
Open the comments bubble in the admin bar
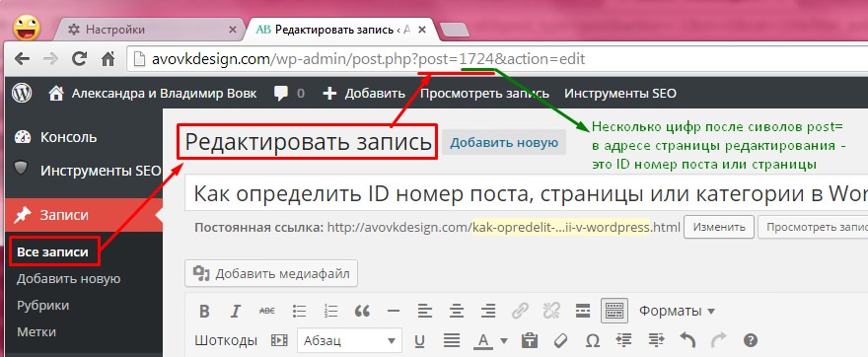coord(289,94)
